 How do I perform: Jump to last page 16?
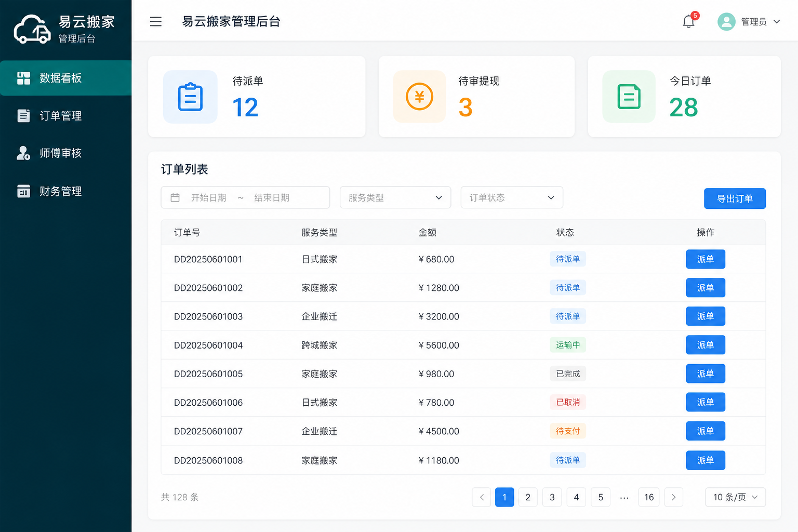[x=649, y=497]
